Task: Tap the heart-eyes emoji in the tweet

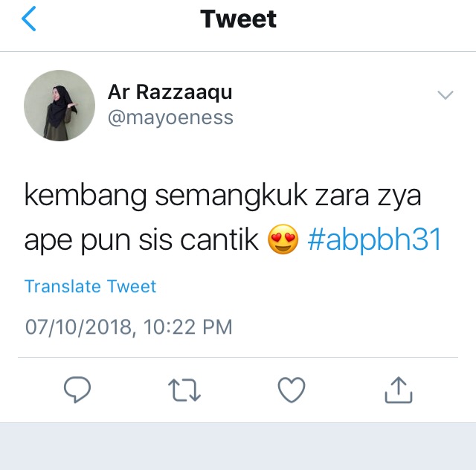Action: [x=283, y=239]
